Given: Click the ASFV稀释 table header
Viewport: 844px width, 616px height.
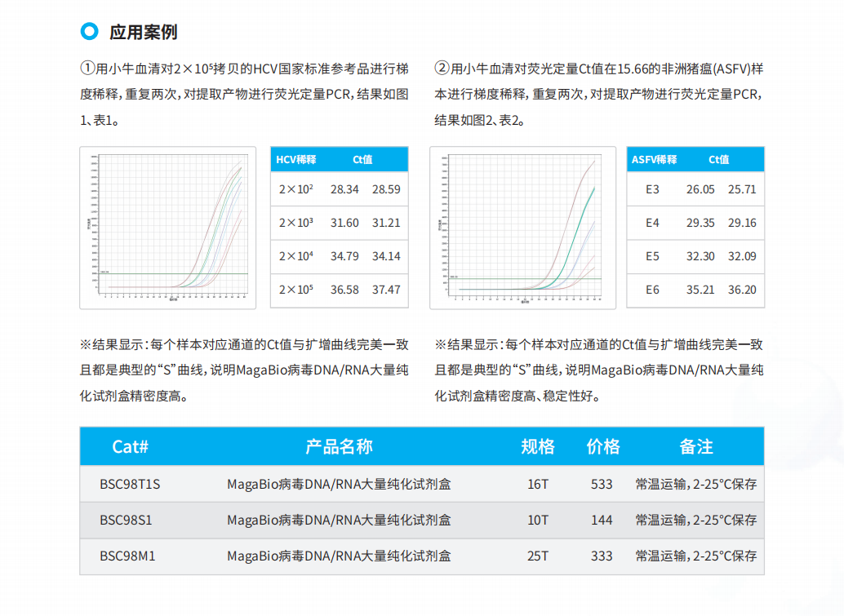Looking at the screenshot, I should tap(654, 160).
